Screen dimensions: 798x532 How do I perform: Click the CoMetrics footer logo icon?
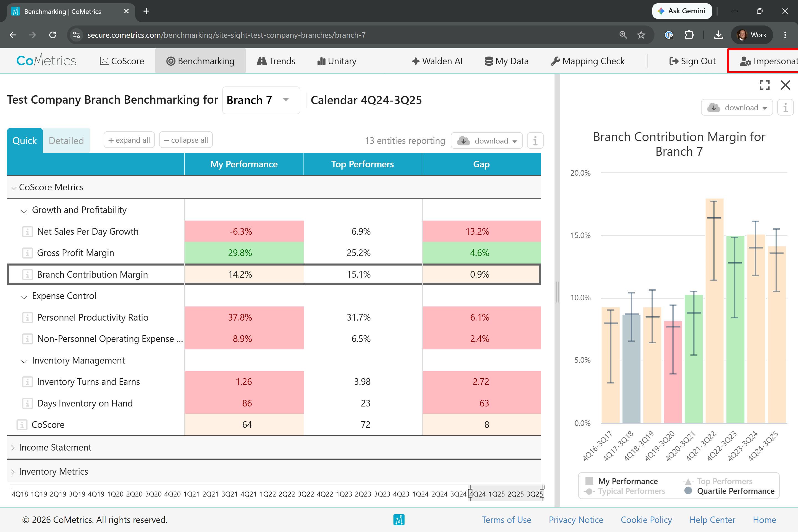[399, 520]
